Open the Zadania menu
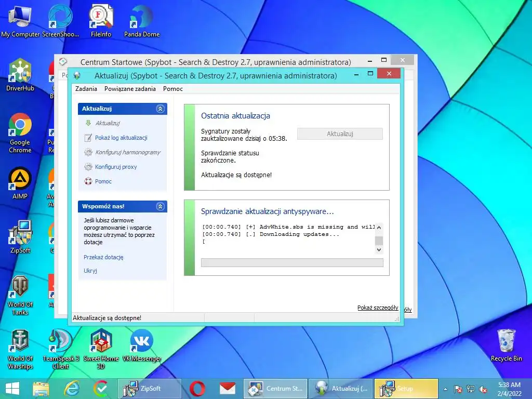The width and height of the screenshot is (532, 399). [x=86, y=88]
